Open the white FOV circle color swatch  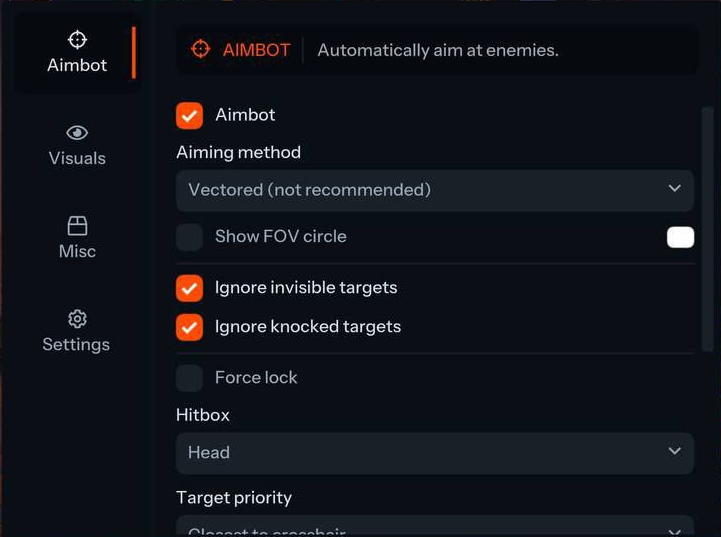click(680, 237)
